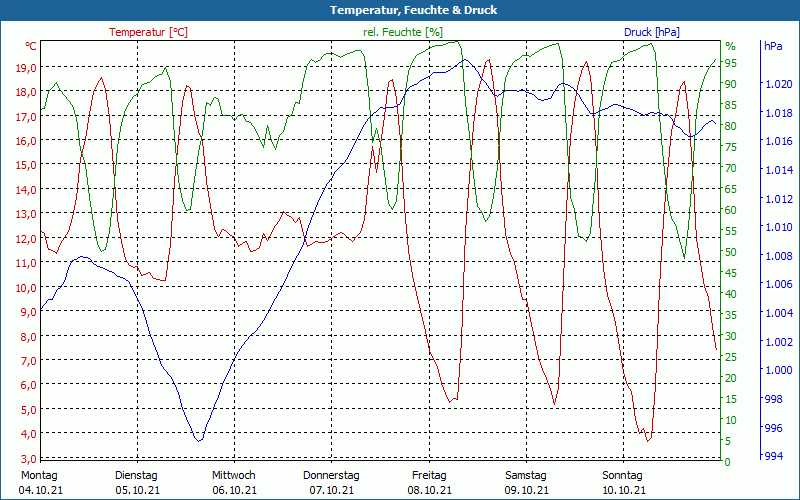Click the 'hPa' unit label on pressure axis

point(773,46)
